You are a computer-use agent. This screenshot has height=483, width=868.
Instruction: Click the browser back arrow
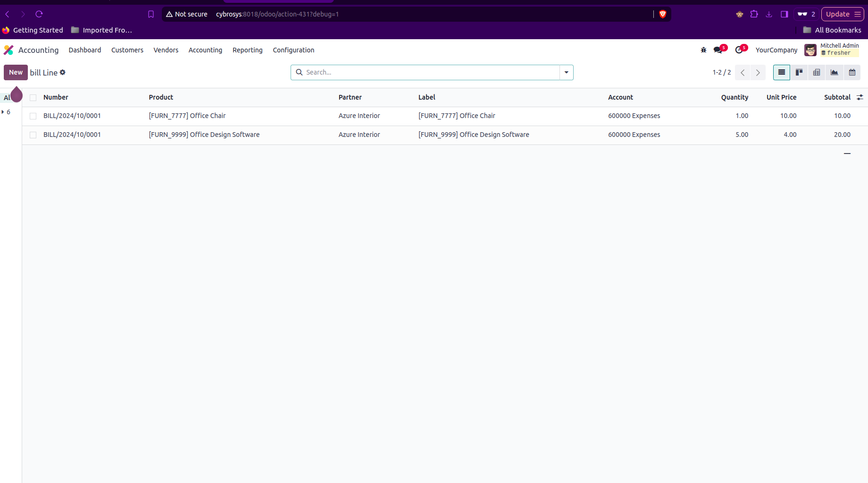[8, 14]
